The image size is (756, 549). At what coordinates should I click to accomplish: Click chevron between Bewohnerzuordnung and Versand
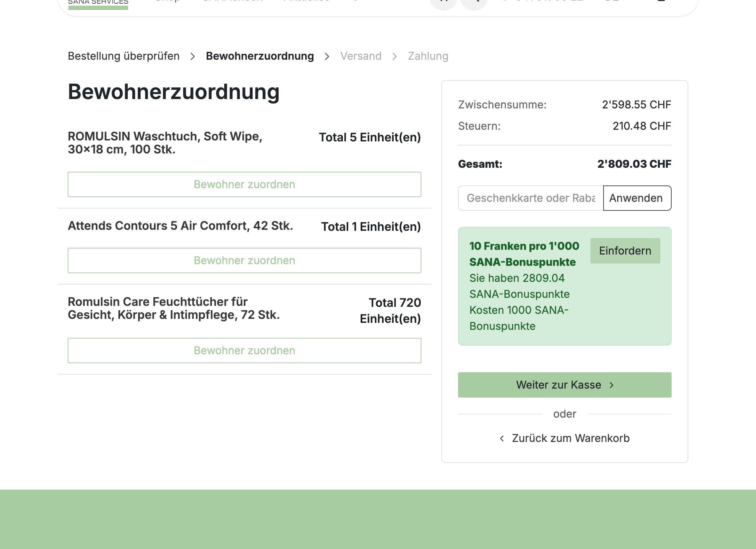pos(327,56)
